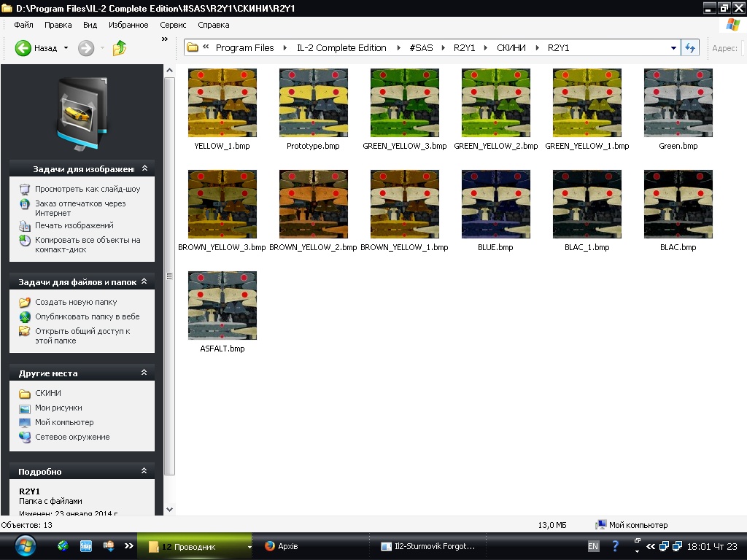Image resolution: width=747 pixels, height=560 pixels.
Task: Collapse the Другие места panel
Action: (144, 373)
